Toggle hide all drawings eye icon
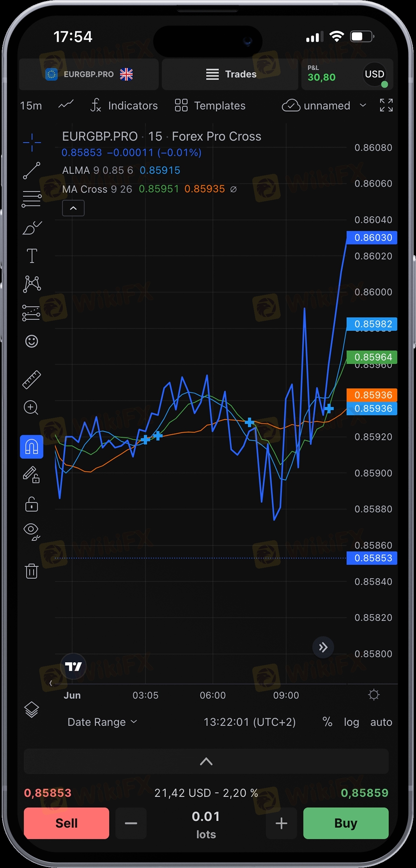 32,532
